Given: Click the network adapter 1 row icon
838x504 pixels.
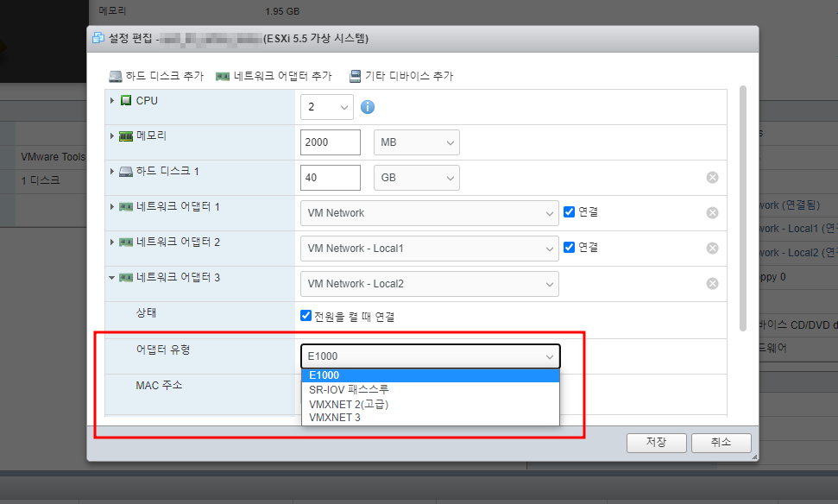Looking at the screenshot, I should click(x=126, y=207).
